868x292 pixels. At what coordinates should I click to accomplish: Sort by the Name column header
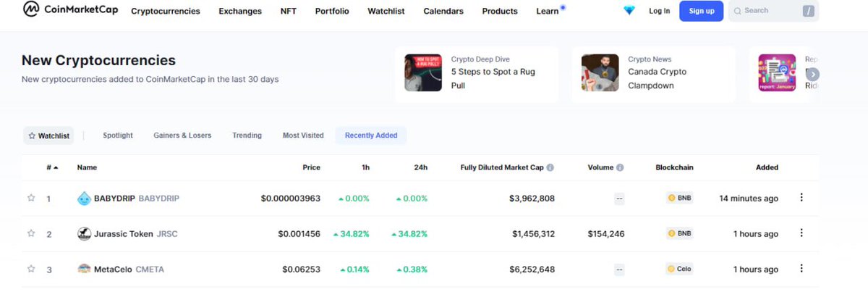(87, 167)
